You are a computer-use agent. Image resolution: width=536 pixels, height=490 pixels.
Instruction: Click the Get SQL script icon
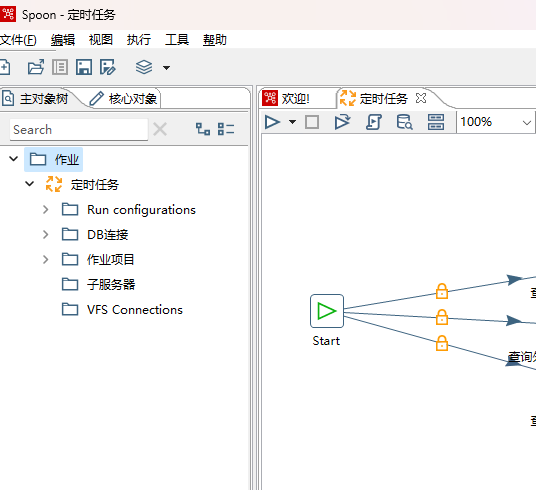[374, 122]
